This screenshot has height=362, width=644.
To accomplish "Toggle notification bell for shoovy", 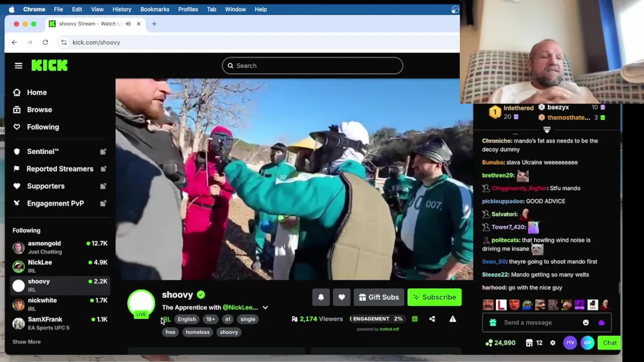I will click(x=321, y=297).
